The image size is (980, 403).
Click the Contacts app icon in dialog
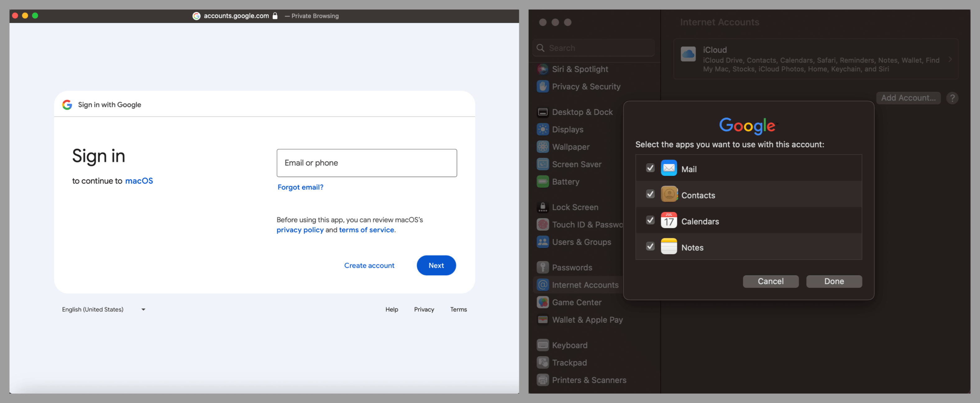(x=669, y=194)
